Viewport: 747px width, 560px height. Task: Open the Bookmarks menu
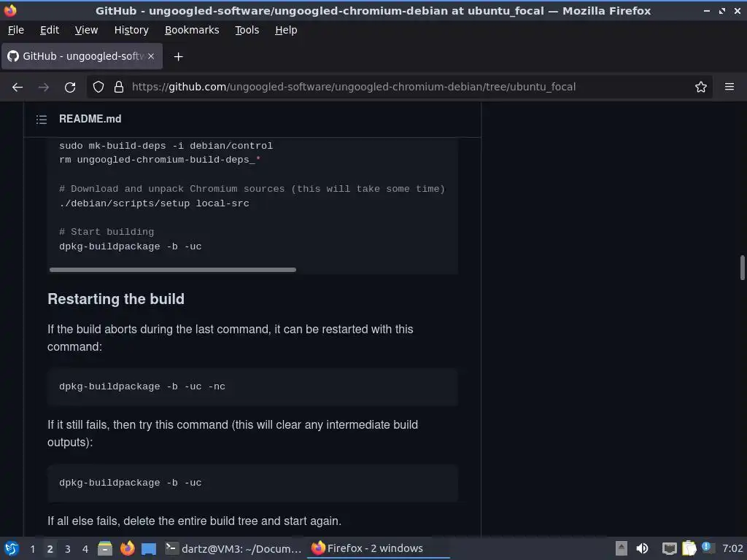tap(192, 30)
